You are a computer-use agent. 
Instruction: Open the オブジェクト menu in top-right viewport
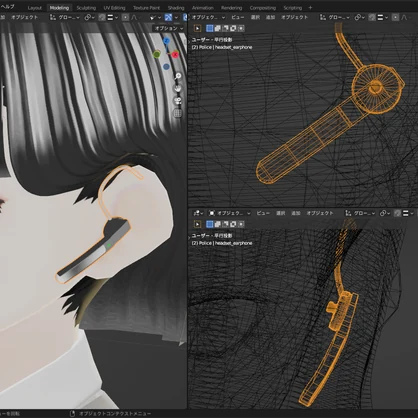pyautogui.click(x=295, y=17)
